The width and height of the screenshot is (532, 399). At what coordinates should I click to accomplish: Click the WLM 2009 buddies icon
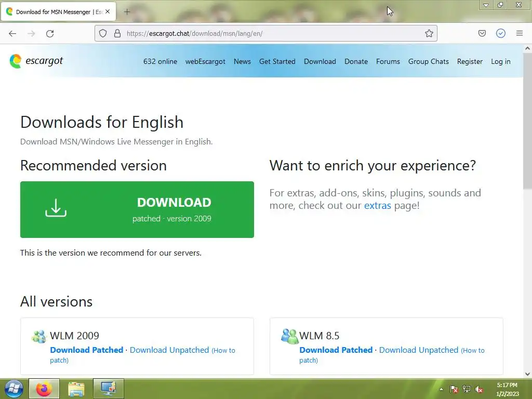38,336
